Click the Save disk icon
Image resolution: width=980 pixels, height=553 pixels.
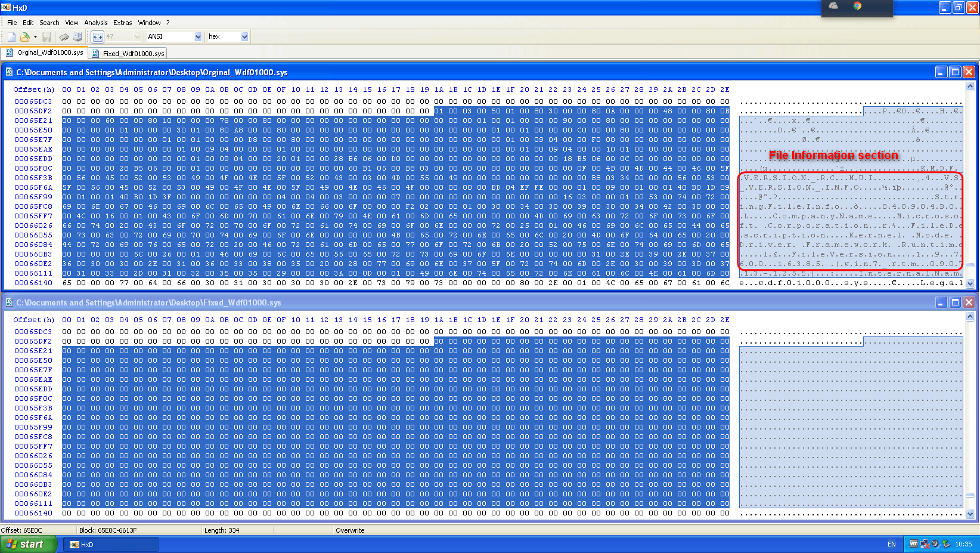[46, 37]
